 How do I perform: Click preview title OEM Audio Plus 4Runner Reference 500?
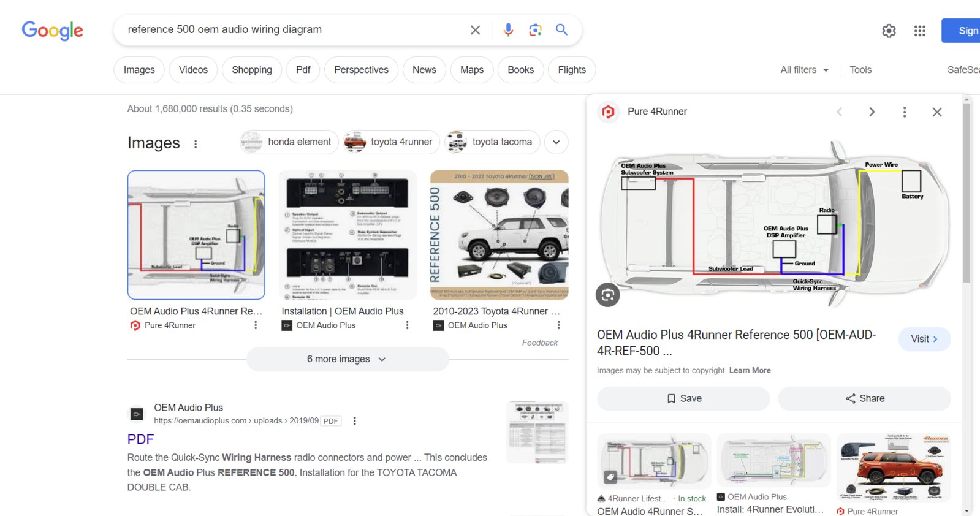736,343
